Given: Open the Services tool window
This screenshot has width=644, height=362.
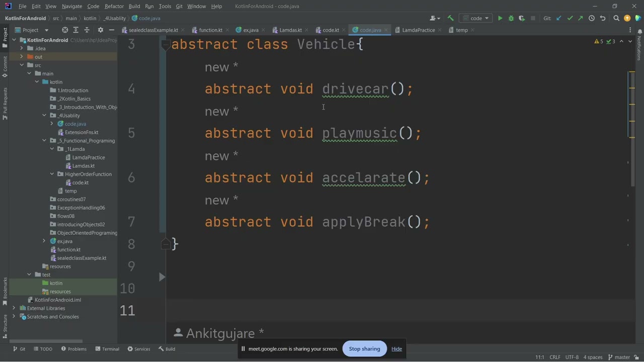Looking at the screenshot, I should point(139,349).
